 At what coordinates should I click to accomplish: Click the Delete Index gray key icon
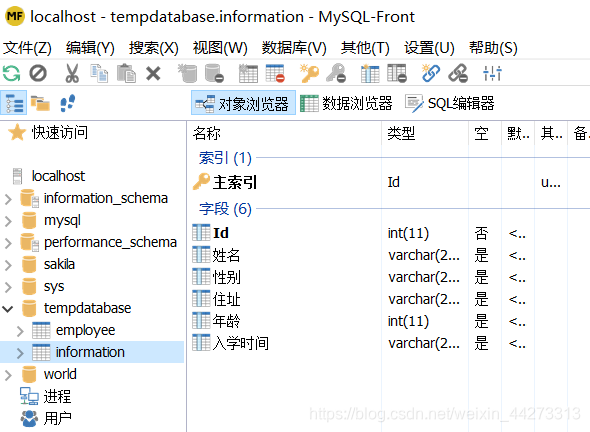(336, 73)
